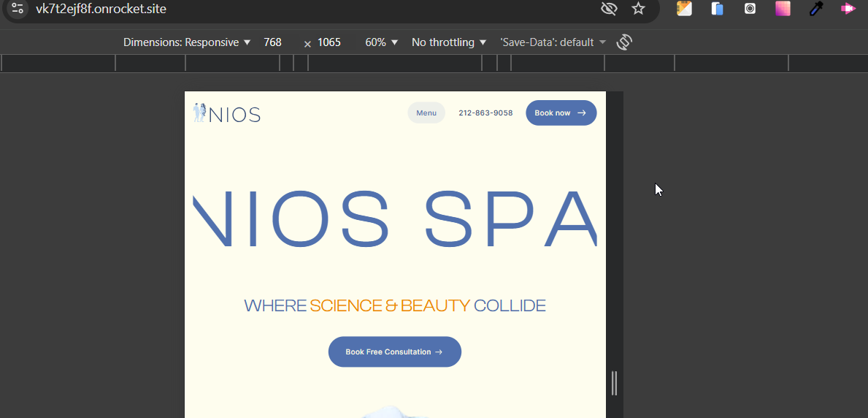Viewport: 868px width, 418px height.
Task: Open the No throttling dropdown
Action: click(x=449, y=42)
